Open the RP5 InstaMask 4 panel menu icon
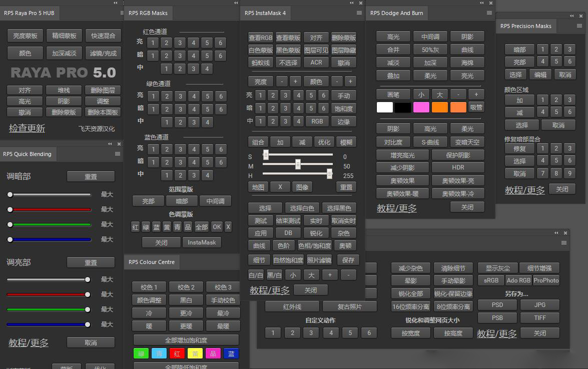This screenshot has width=588, height=369. pos(359,12)
